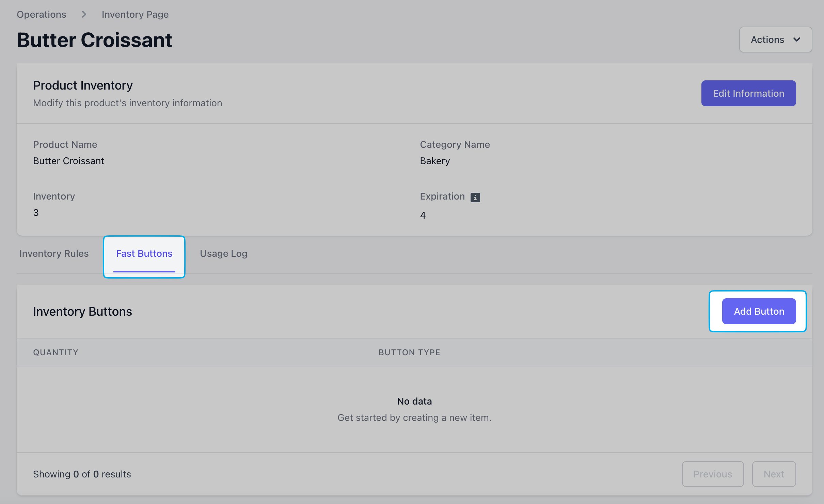The width and height of the screenshot is (824, 504).
Task: Click the No data empty-state message
Action: (x=414, y=401)
